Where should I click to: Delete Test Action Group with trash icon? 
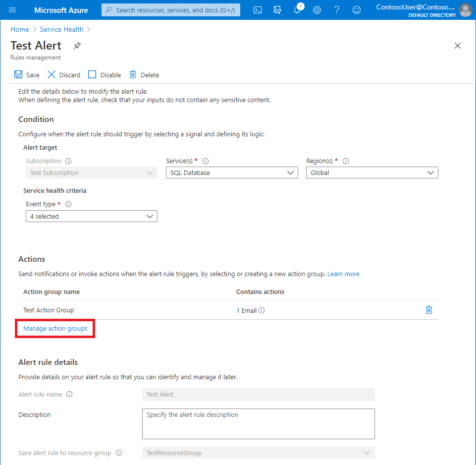429,309
